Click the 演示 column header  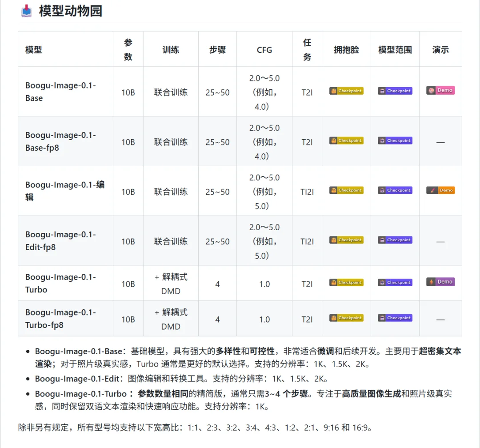[x=440, y=50]
